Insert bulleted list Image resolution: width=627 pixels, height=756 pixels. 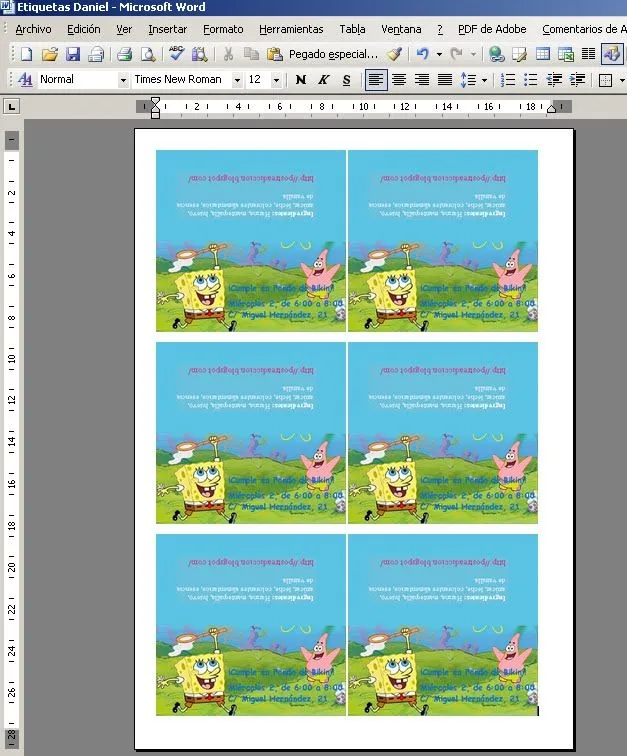[531, 80]
